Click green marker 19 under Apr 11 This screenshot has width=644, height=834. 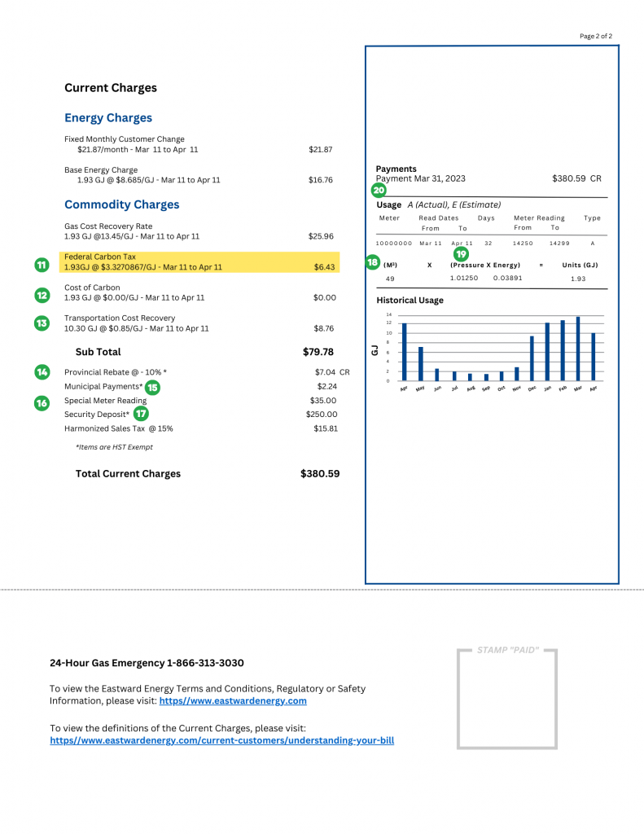[461, 254]
